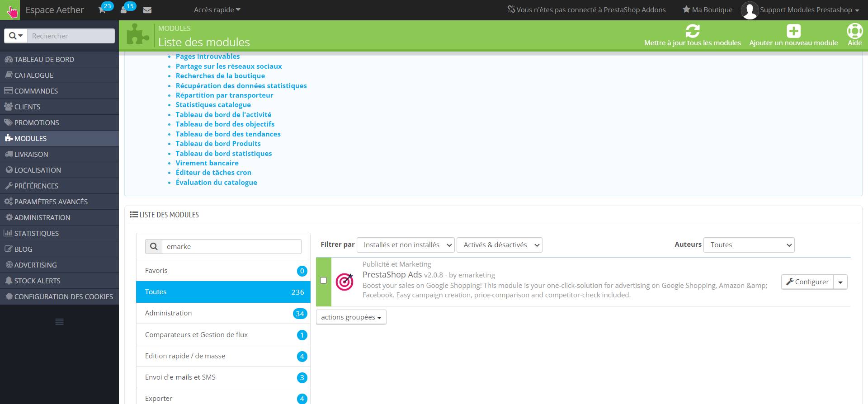Open the Auteurs Toutes dropdown

749,245
